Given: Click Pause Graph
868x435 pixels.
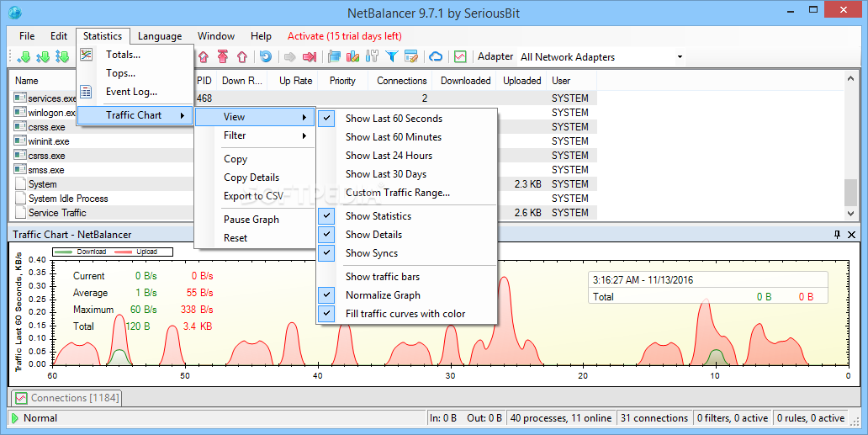Looking at the screenshot, I should [255, 219].
